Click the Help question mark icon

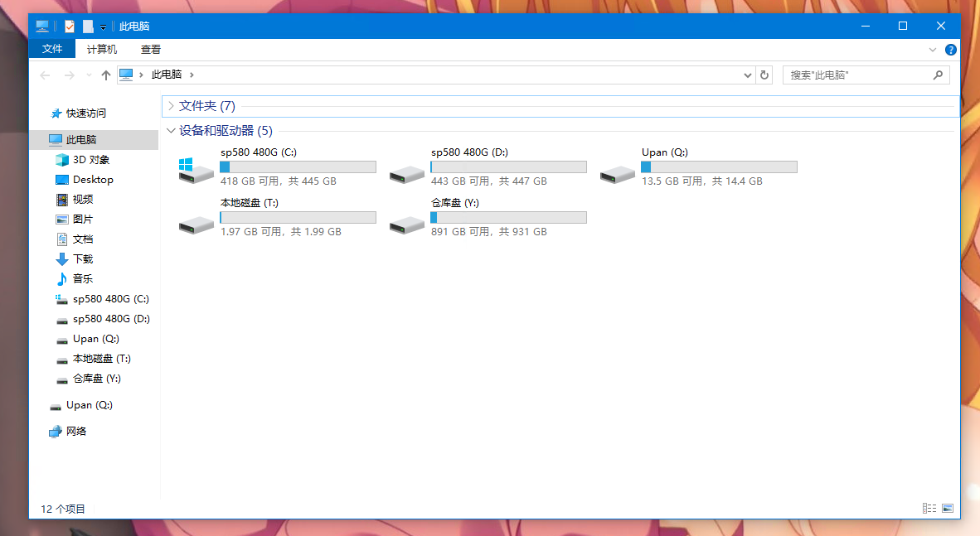coord(950,50)
